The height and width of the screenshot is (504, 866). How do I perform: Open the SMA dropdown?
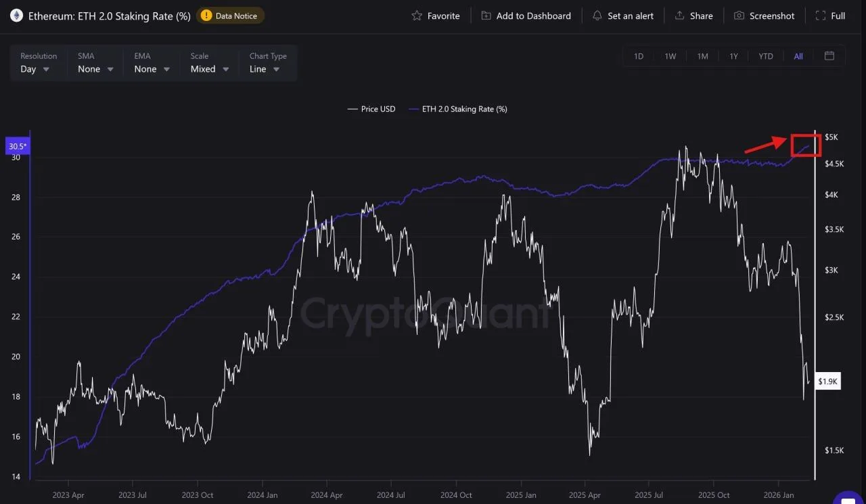point(95,68)
